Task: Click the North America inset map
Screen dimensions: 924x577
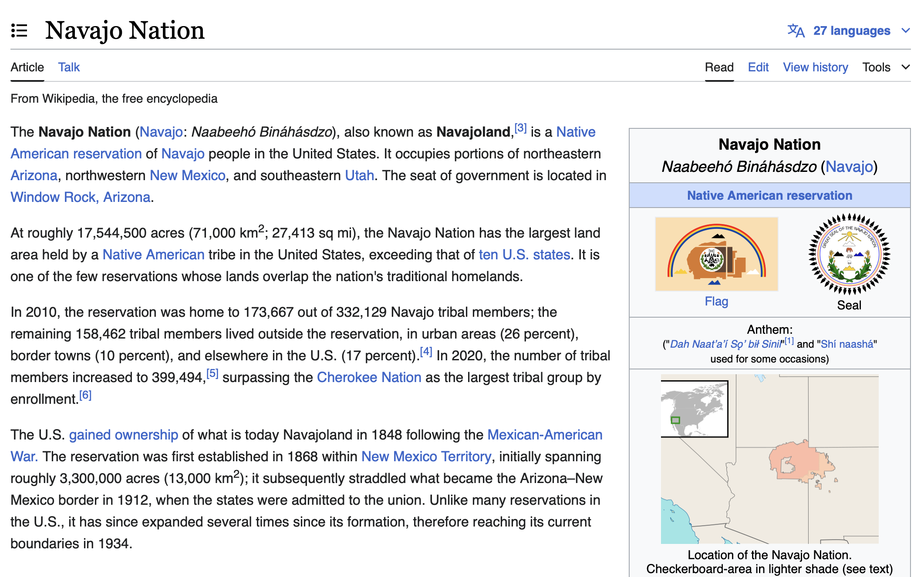Action: click(694, 409)
